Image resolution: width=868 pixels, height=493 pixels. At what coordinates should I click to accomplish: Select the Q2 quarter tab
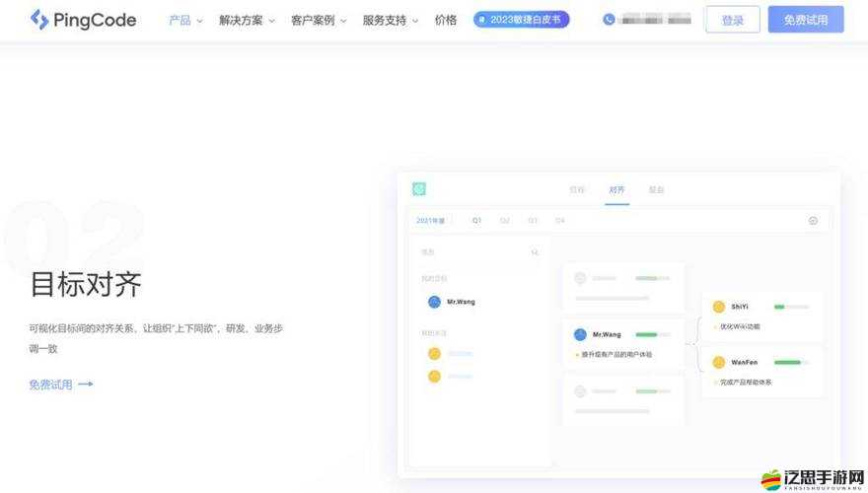[504, 221]
